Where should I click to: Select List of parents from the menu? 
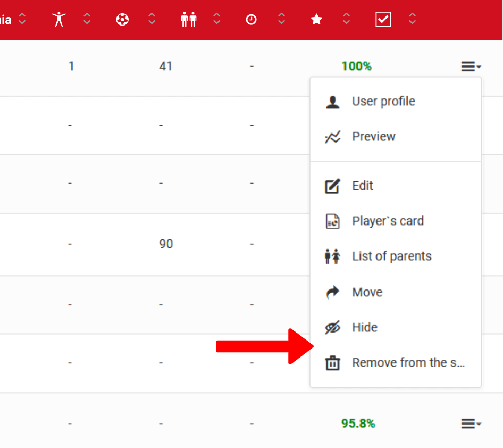coord(391,256)
